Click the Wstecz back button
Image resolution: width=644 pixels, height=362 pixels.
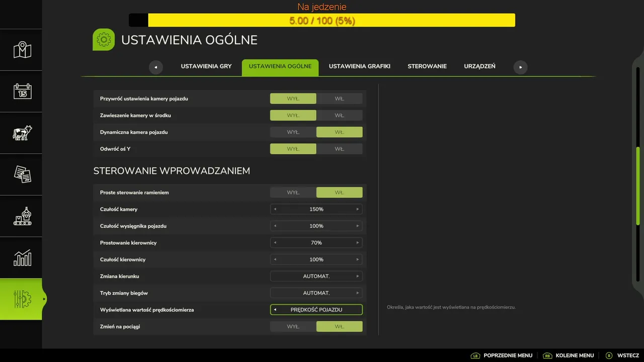pyautogui.click(x=622, y=355)
